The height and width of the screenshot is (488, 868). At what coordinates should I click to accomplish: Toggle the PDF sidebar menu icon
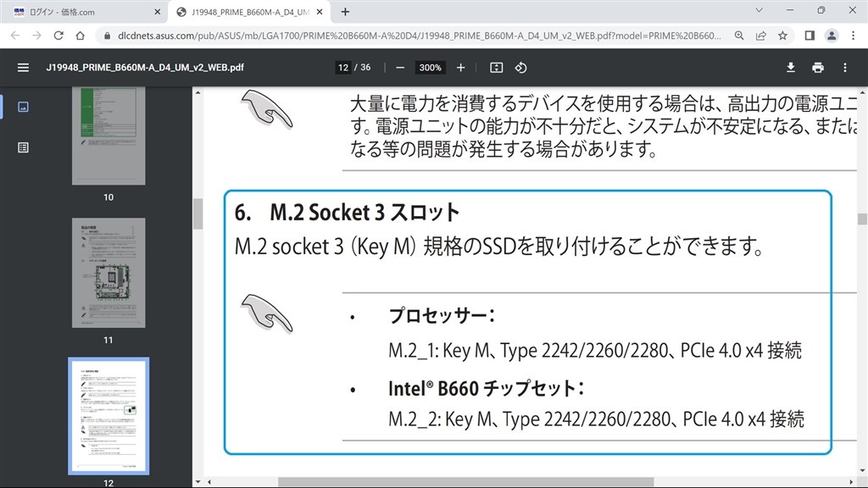[x=23, y=68]
